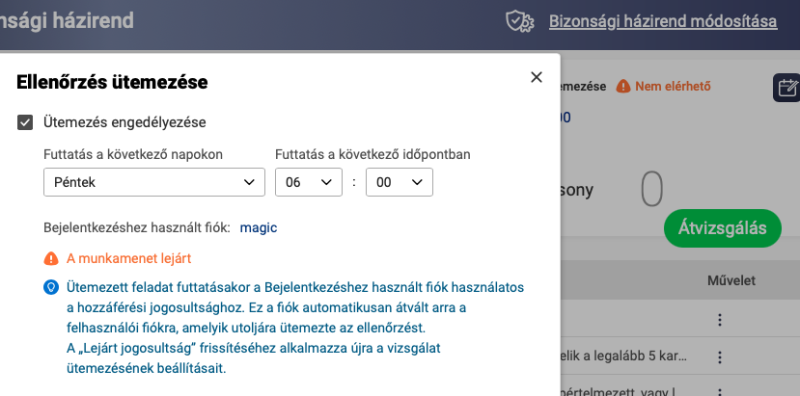
Task: Open the minute dropdown showing 00
Action: point(399,182)
